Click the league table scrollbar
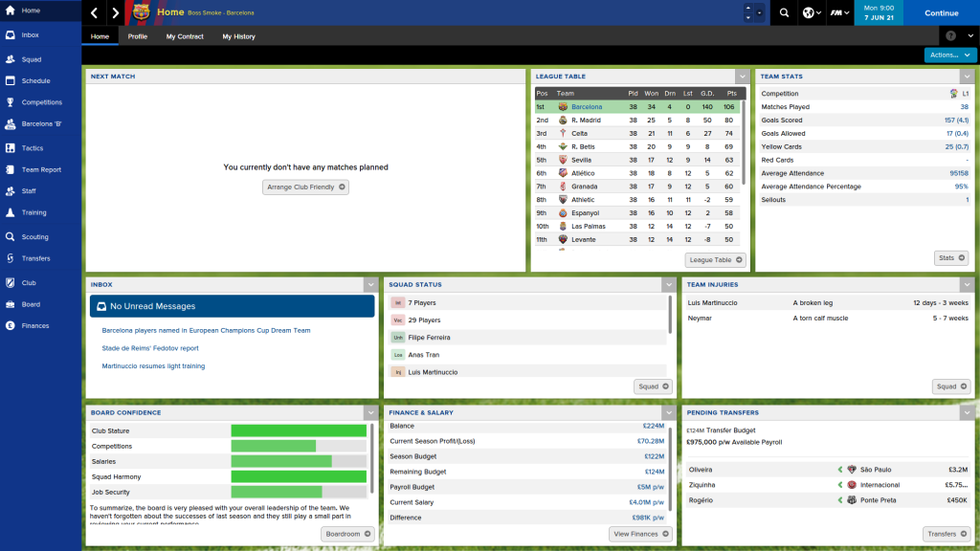 [x=743, y=143]
